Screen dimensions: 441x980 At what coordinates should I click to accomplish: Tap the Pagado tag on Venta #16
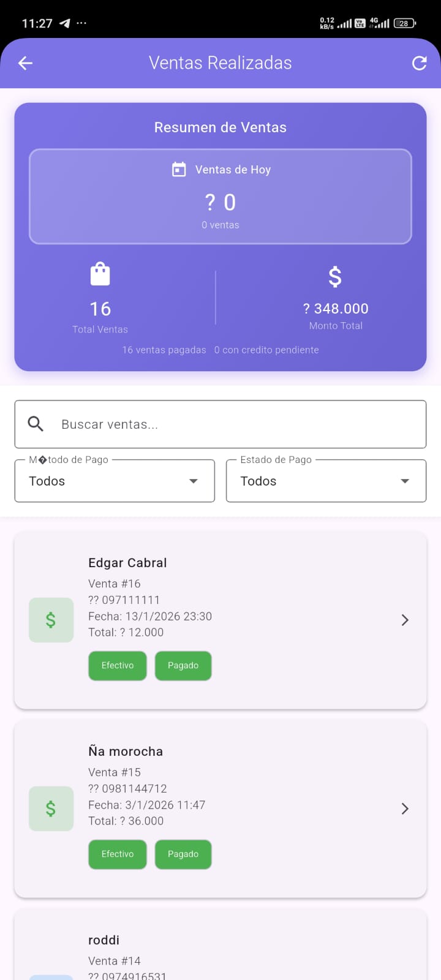point(183,666)
